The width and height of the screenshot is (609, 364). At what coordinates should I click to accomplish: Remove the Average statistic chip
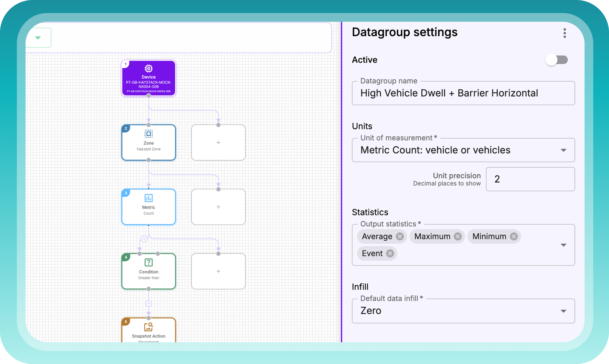pyautogui.click(x=399, y=237)
